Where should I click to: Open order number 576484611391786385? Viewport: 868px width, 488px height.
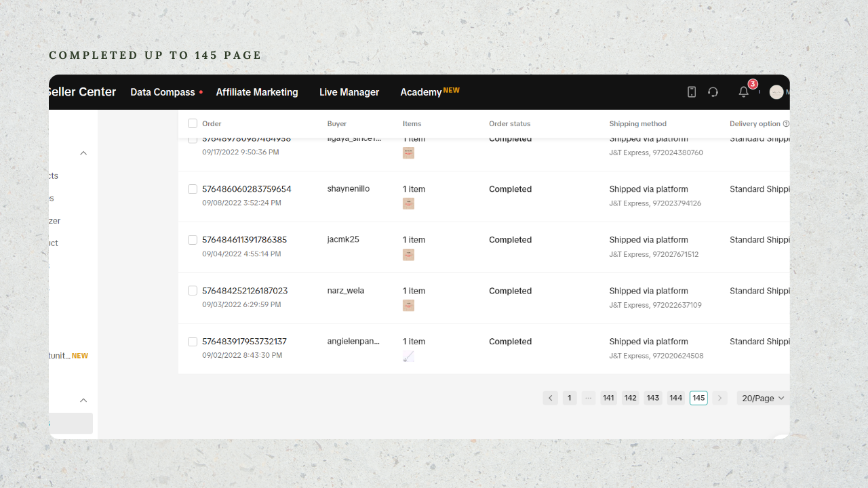point(245,240)
